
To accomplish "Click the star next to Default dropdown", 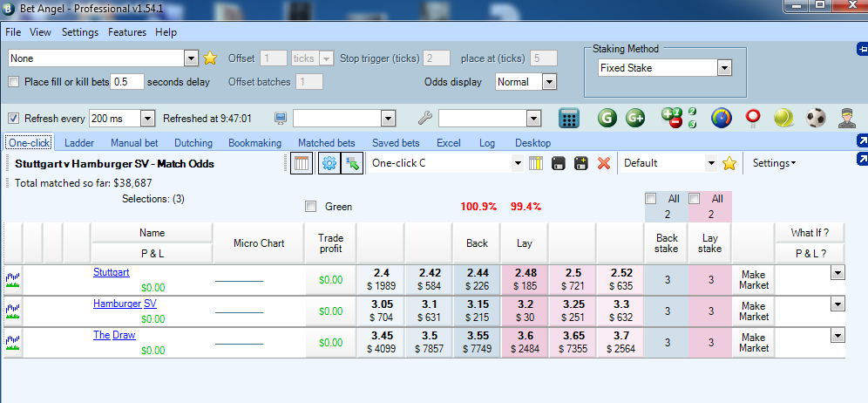I will click(x=729, y=163).
